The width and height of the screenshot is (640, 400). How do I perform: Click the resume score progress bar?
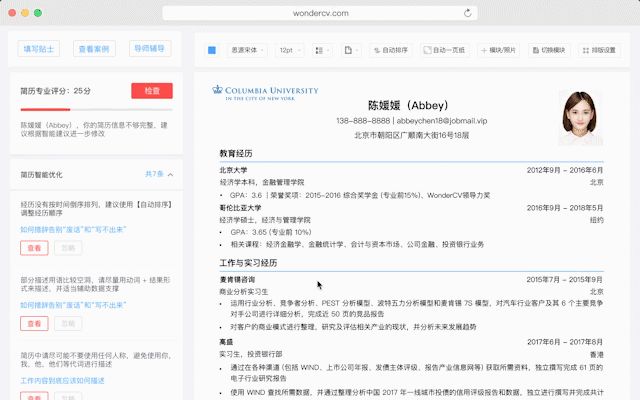[x=96, y=109]
